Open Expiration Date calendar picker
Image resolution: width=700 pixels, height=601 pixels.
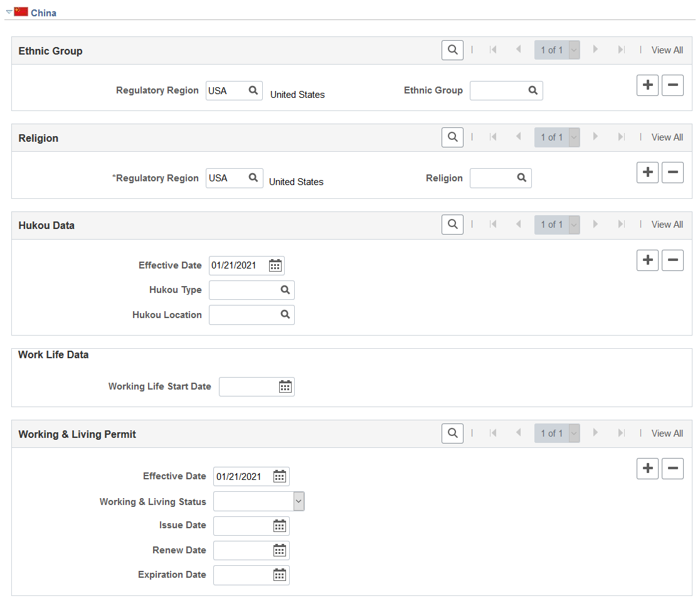click(x=280, y=575)
